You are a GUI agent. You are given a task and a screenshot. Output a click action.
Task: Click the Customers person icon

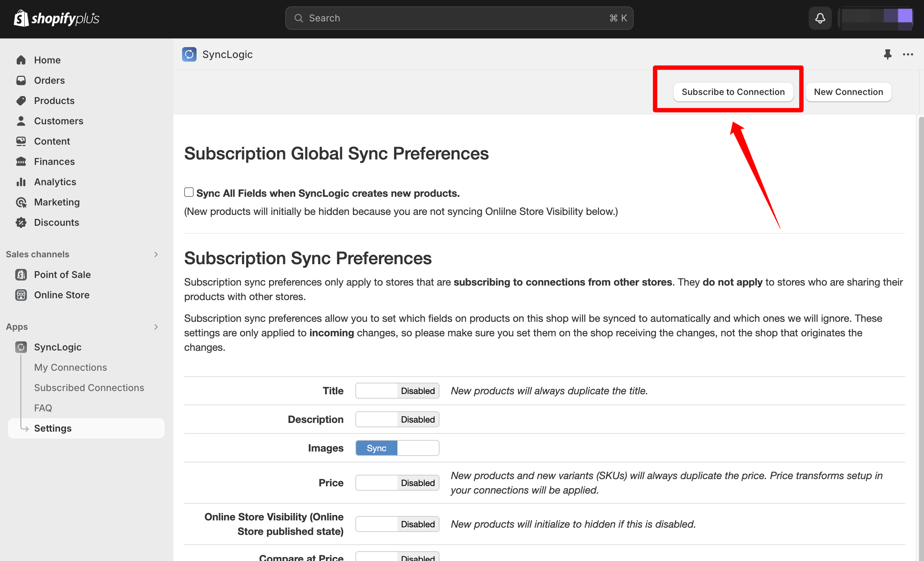pos(21,121)
